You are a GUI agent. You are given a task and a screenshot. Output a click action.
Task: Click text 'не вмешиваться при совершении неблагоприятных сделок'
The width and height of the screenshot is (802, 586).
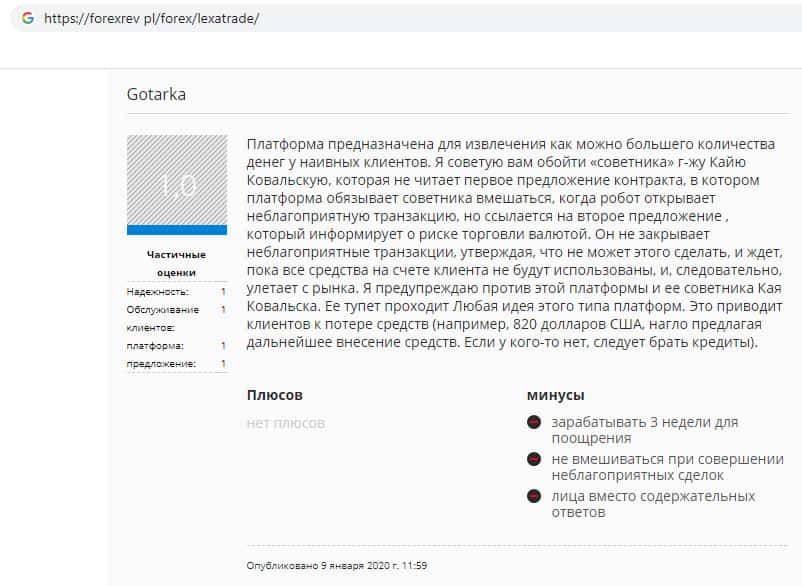(667, 467)
